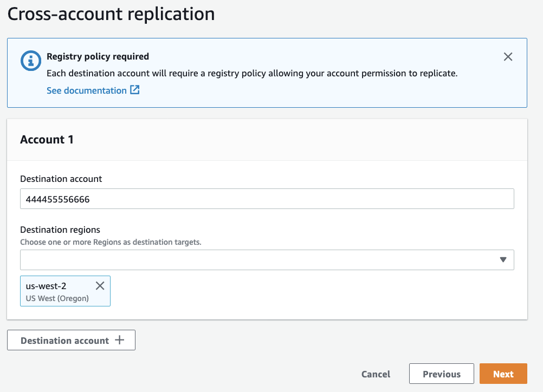Focus the Destination account number field
The image size is (543, 392).
[x=267, y=199]
